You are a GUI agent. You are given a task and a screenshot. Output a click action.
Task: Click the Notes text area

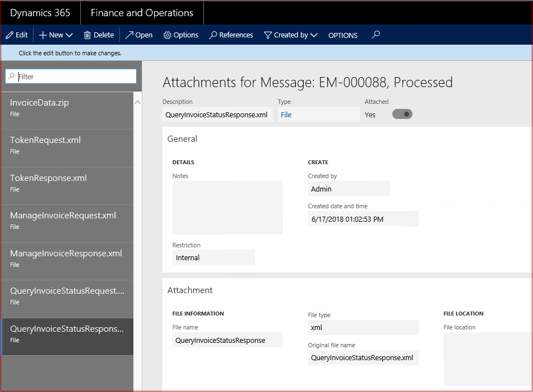coord(227,207)
